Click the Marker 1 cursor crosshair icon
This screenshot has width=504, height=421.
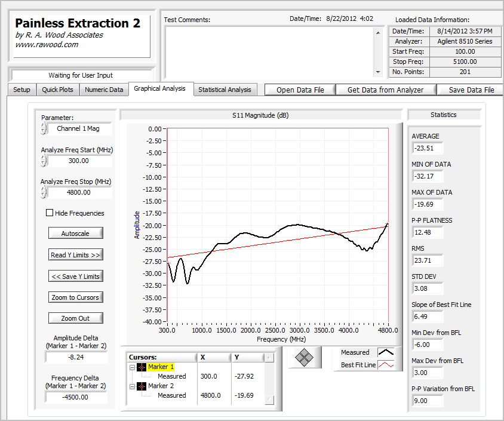coord(142,367)
